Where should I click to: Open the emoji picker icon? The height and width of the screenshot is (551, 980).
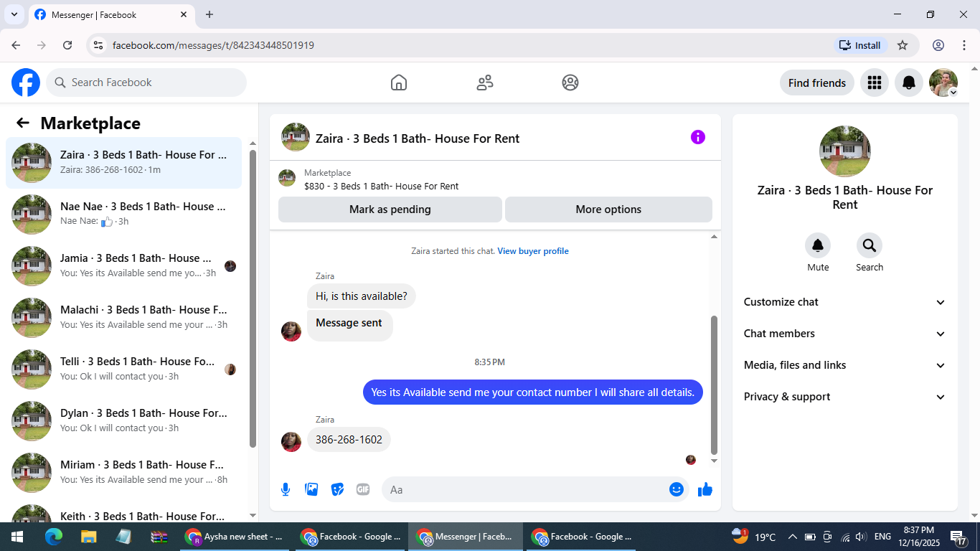click(677, 489)
